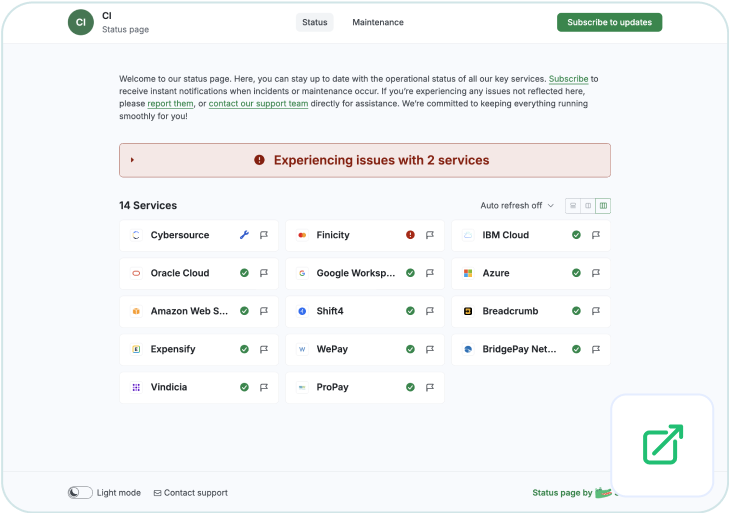Click flag icon for Expensify
Image resolution: width=729 pixels, height=513 pixels.
(x=264, y=349)
